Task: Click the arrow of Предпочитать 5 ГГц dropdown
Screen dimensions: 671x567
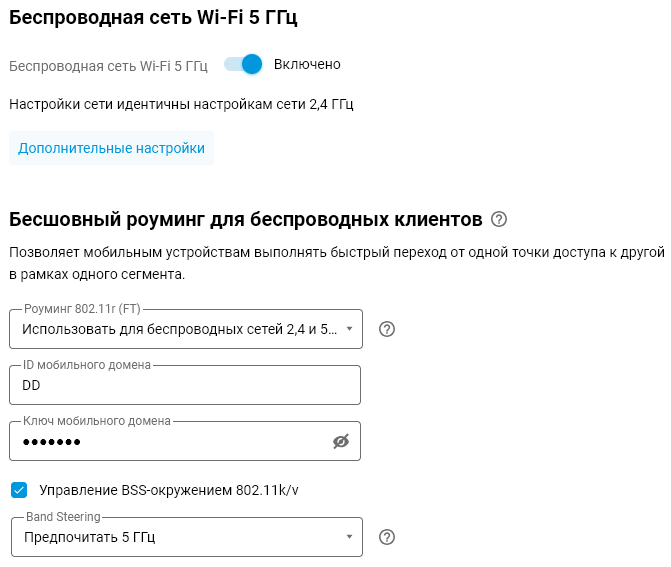Action: (349, 537)
